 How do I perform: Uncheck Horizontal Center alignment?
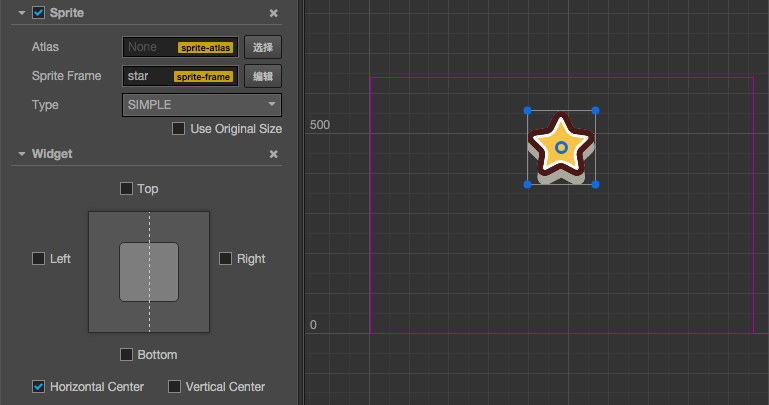tap(39, 386)
